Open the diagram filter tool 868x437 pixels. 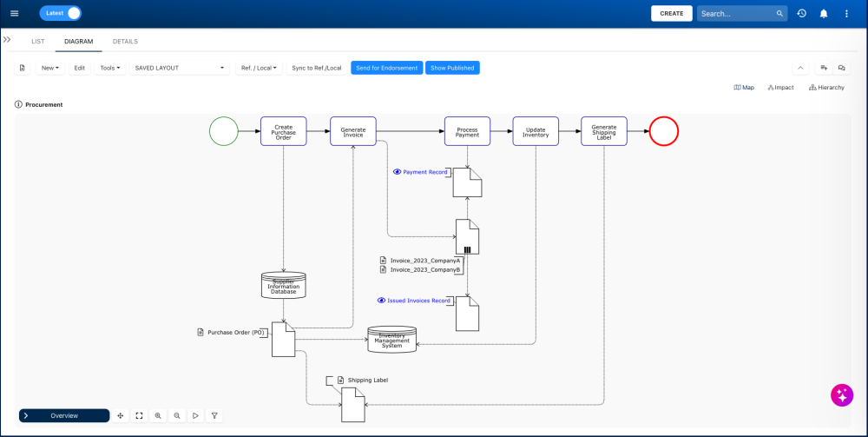tap(214, 415)
